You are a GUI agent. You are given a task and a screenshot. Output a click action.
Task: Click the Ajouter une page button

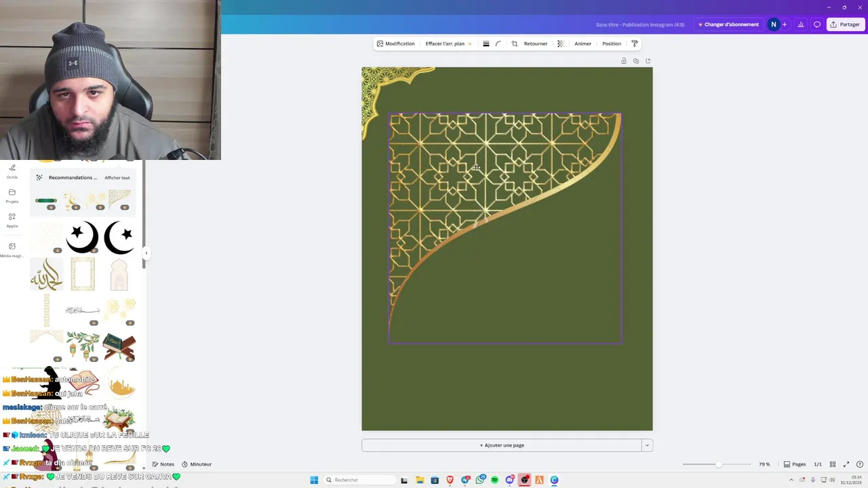(x=502, y=445)
